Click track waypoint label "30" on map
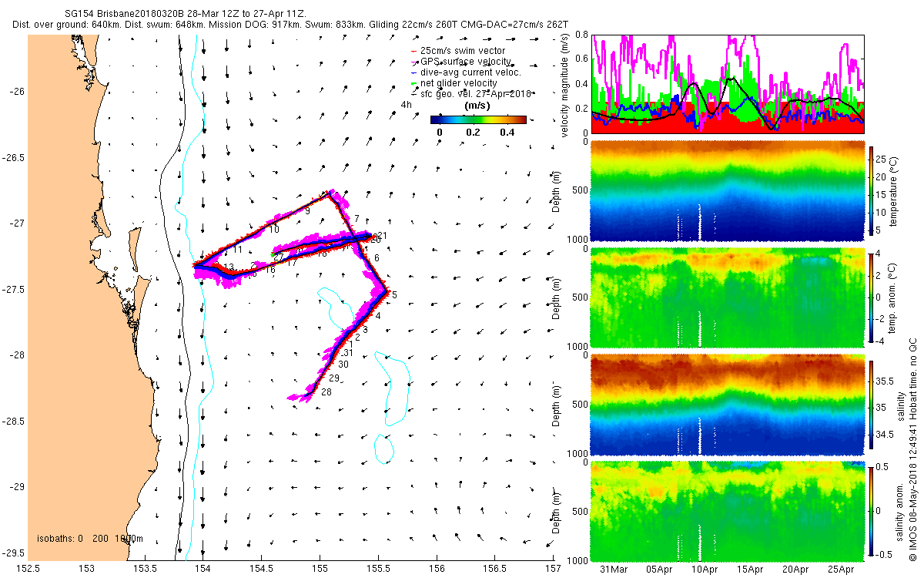Image resolution: width=924 pixels, height=578 pixels. [343, 365]
